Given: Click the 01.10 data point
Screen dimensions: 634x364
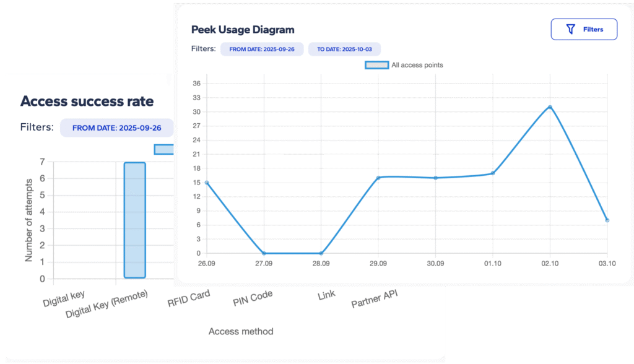Looking at the screenshot, I should coord(493,173).
